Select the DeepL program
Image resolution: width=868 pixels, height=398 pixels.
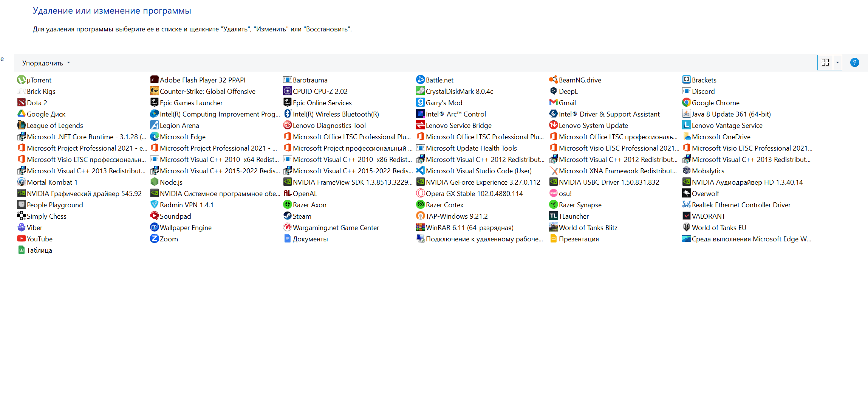click(563, 91)
